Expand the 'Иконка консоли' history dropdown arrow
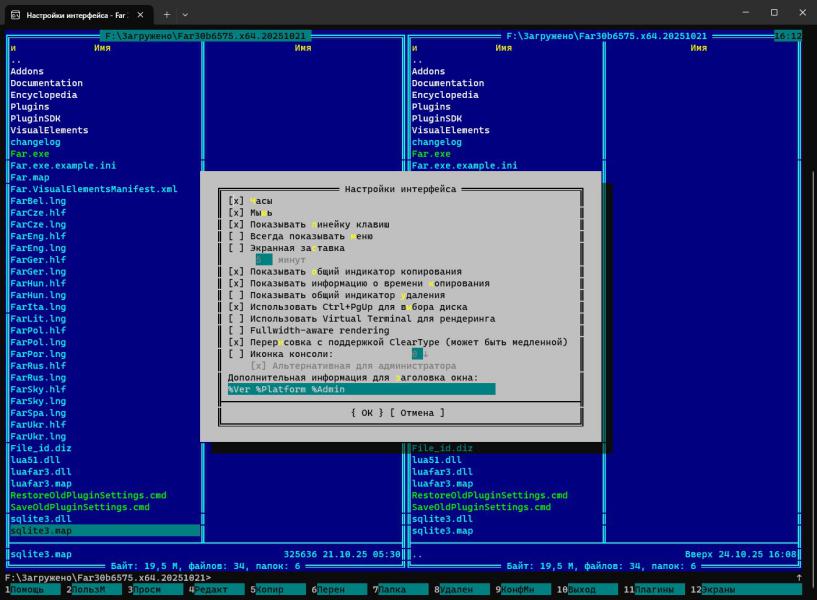Viewport: 817px width, 600px height. click(x=425, y=354)
